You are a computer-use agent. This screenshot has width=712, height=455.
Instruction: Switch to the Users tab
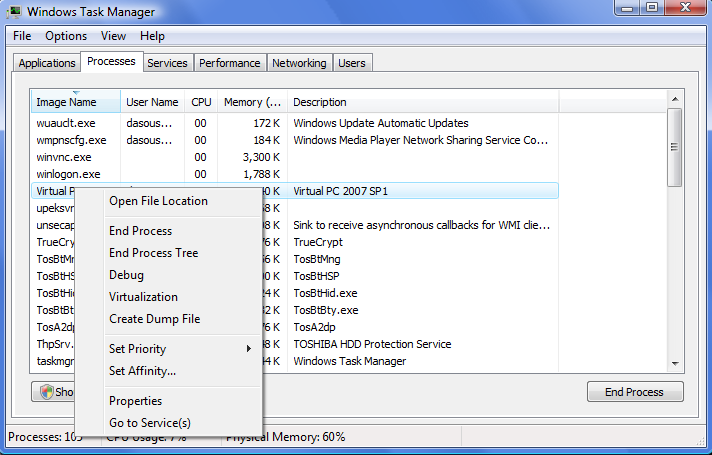click(x=352, y=63)
